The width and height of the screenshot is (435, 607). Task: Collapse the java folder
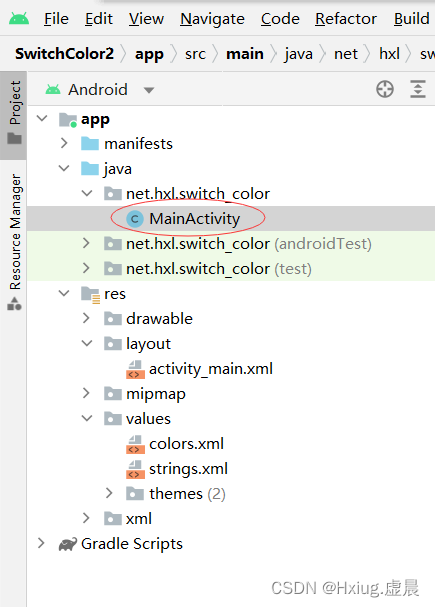click(x=64, y=168)
